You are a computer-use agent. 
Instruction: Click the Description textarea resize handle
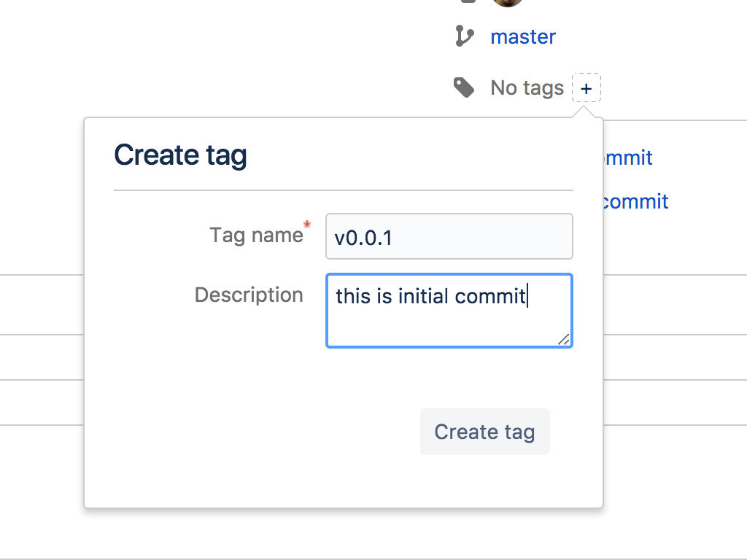pos(564,339)
